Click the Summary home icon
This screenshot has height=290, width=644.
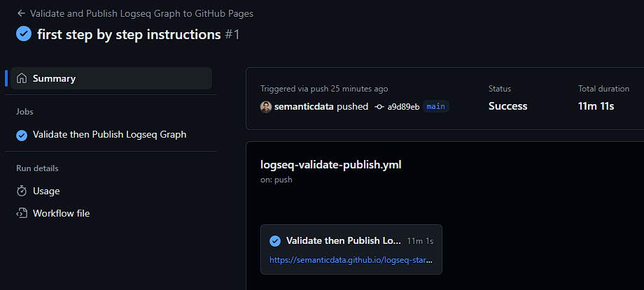(22, 78)
